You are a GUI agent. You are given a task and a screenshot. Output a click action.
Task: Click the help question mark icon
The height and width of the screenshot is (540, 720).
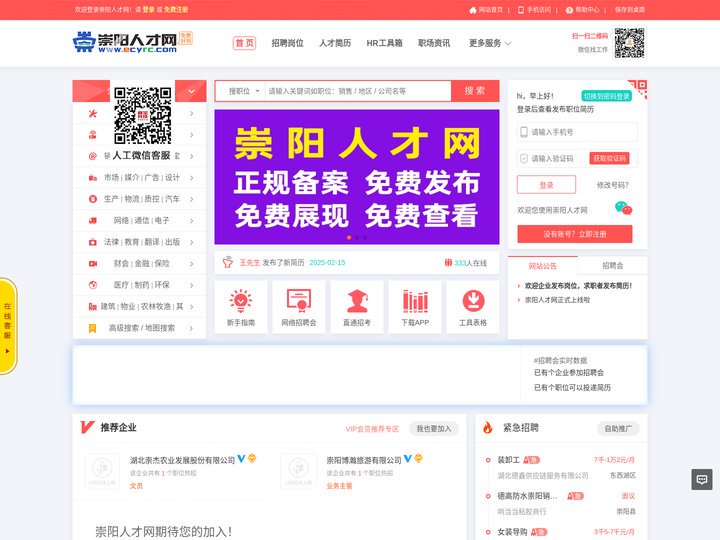(x=569, y=10)
